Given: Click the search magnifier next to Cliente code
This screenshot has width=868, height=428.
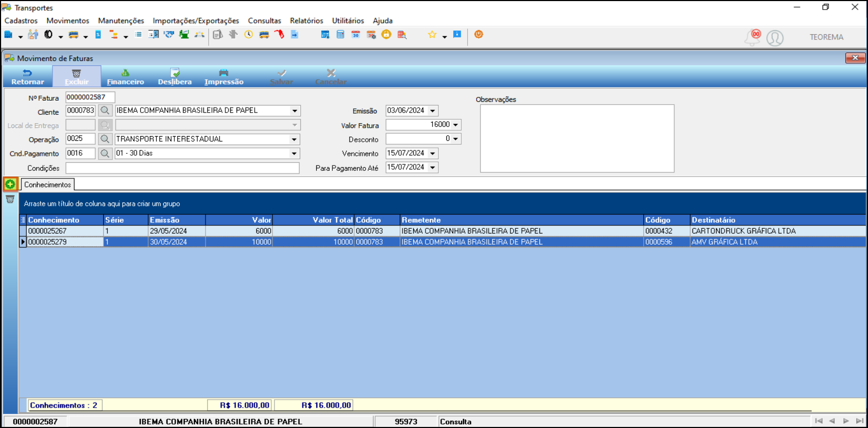Looking at the screenshot, I should [x=105, y=110].
